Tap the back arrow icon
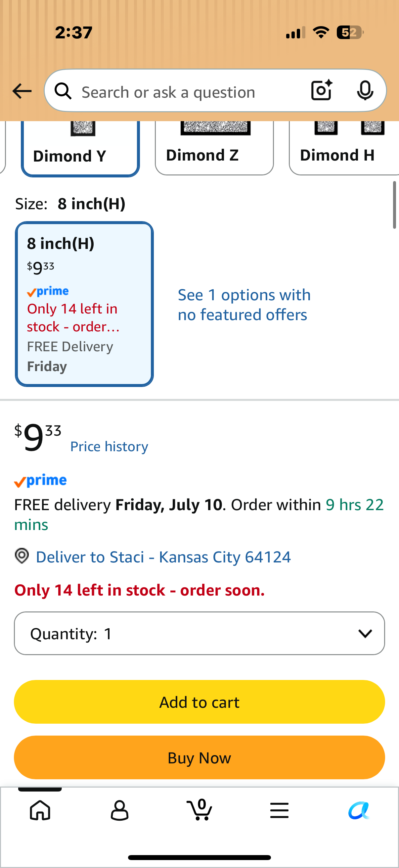Viewport: 399px width, 868px height. pos(22,91)
